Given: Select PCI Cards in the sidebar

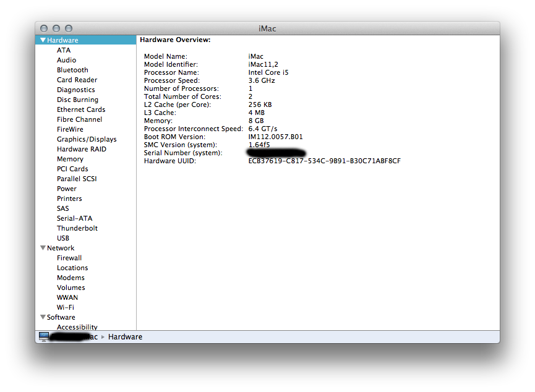Looking at the screenshot, I should [72, 169].
